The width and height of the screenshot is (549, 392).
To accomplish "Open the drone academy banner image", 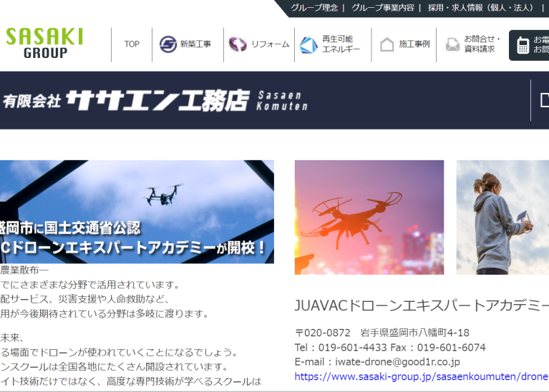I will pyautogui.click(x=137, y=212).
